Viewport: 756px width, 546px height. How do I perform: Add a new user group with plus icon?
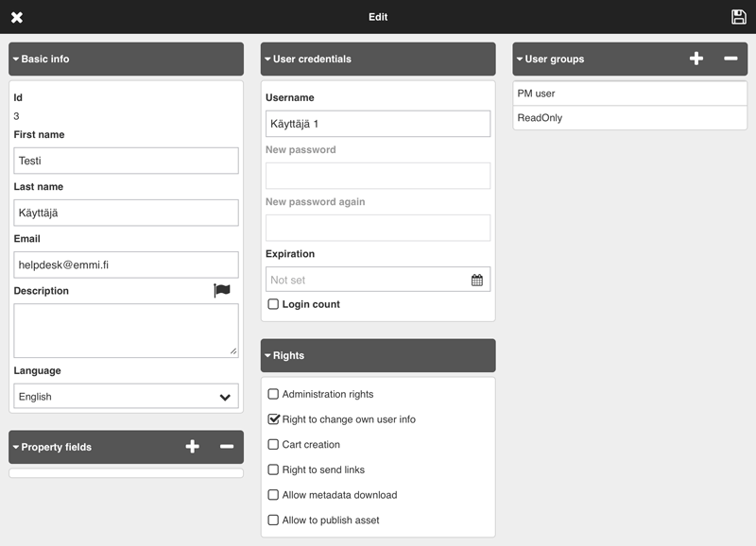click(x=696, y=59)
